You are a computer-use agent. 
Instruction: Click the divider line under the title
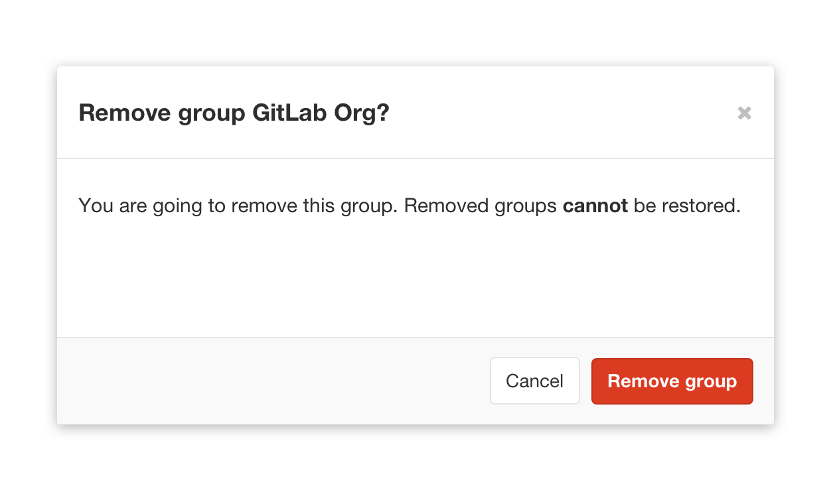click(x=415, y=159)
